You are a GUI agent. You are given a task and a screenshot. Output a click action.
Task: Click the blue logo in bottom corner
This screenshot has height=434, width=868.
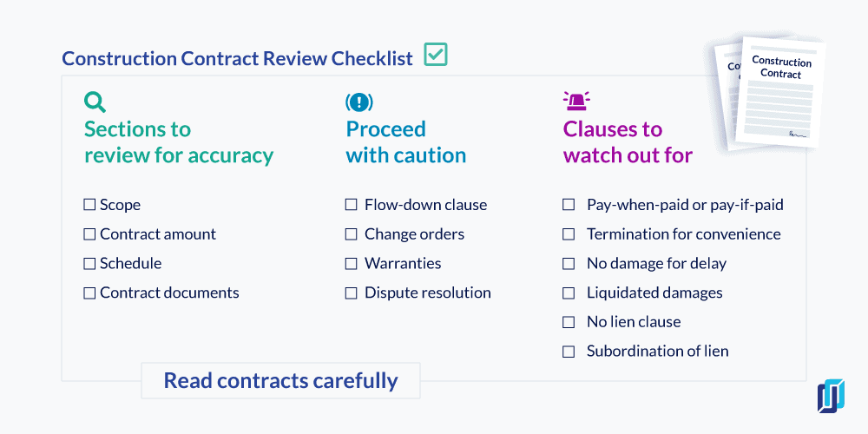(x=831, y=395)
